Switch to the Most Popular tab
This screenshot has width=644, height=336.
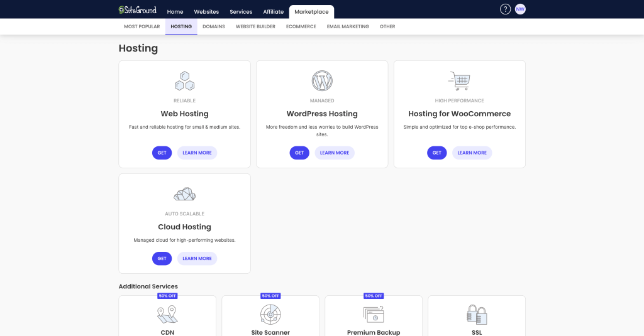[x=142, y=26]
